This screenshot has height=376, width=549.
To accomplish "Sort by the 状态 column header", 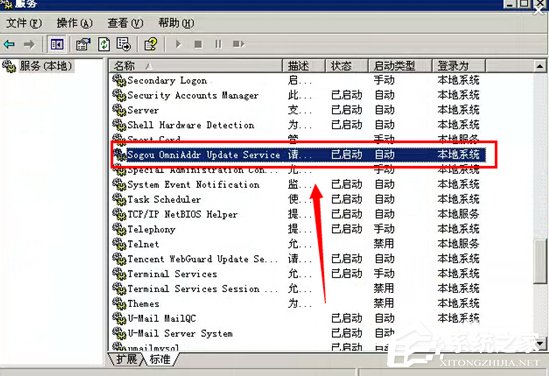I will click(347, 66).
